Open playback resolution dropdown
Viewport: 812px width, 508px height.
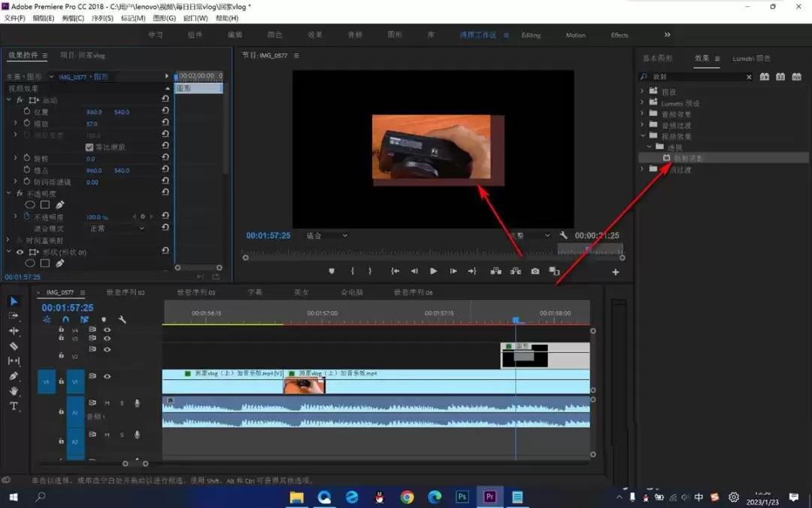[x=529, y=236]
